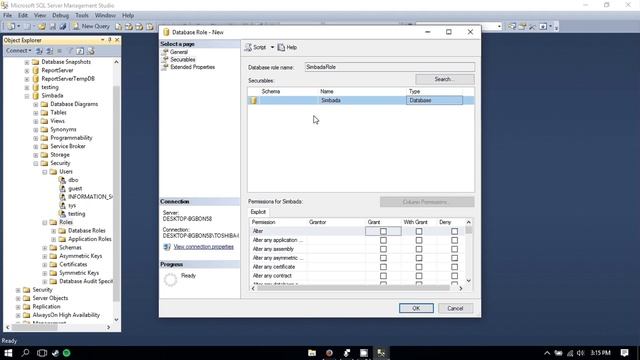Open Script dropdown arrow in dialog

pyautogui.click(x=272, y=47)
